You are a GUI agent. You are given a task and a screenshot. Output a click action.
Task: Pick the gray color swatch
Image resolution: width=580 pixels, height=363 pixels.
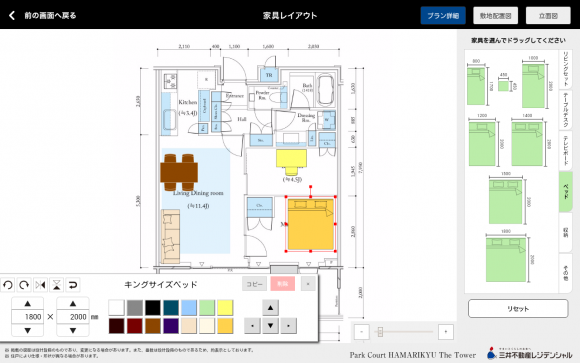click(135, 308)
